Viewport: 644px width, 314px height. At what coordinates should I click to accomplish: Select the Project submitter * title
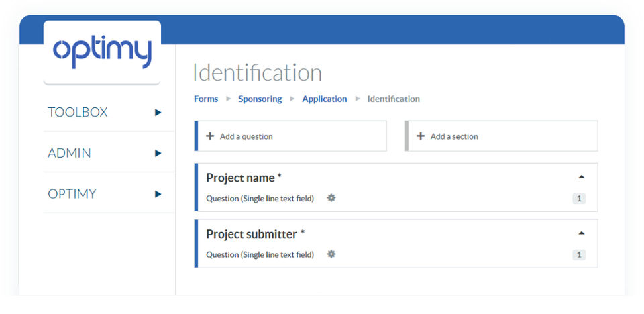pos(256,234)
